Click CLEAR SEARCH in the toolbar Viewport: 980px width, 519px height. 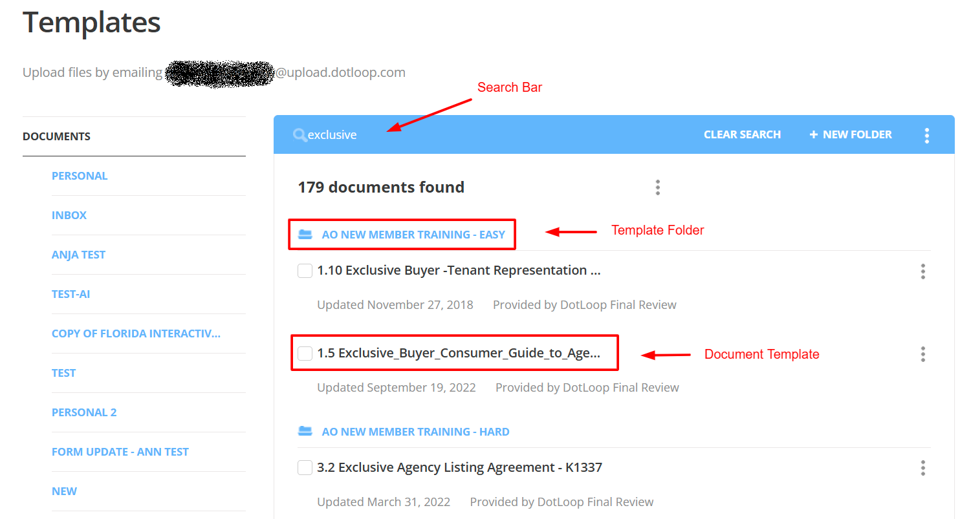tap(742, 134)
